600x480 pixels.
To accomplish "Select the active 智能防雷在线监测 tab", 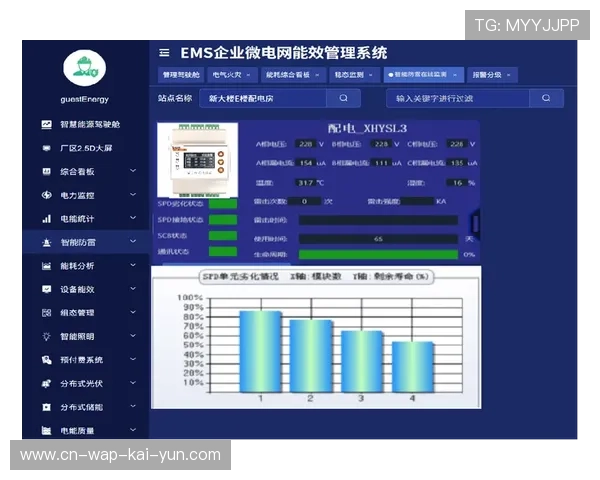I will (x=423, y=75).
